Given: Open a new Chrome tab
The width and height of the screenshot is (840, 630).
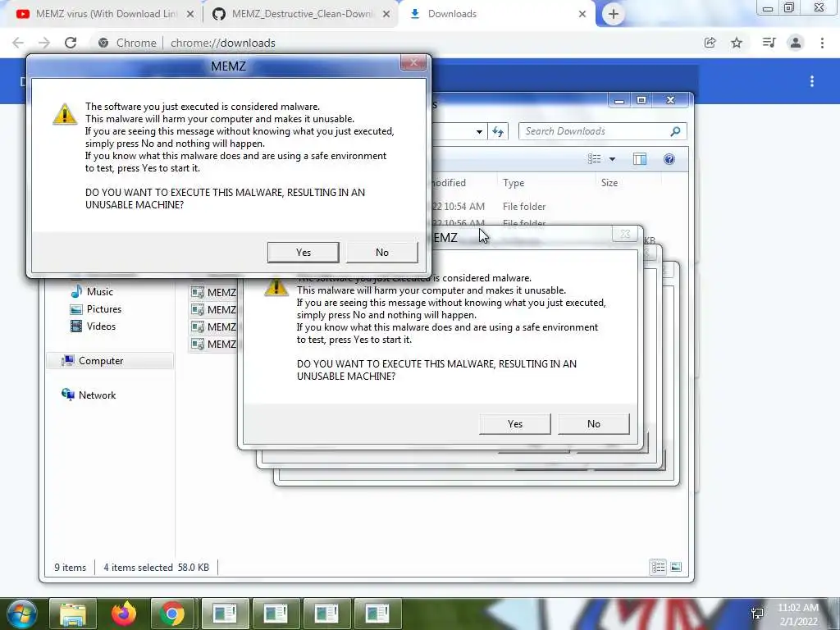Looking at the screenshot, I should pyautogui.click(x=614, y=14).
